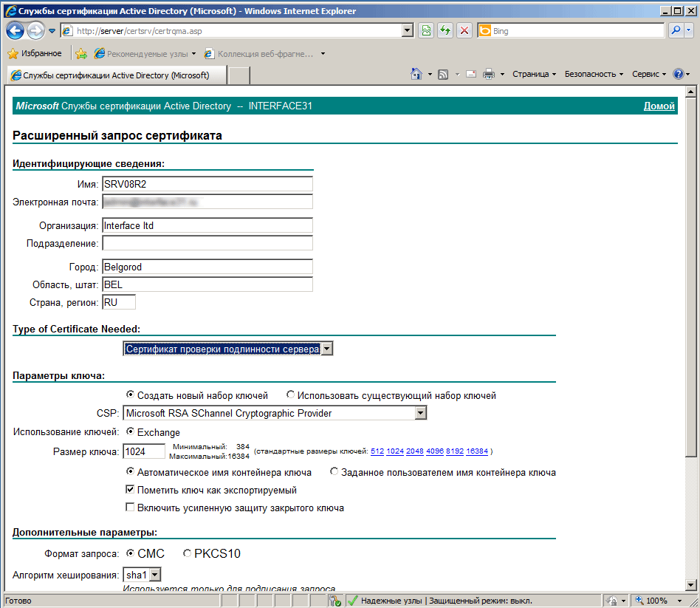Open Рекомендуемые узлы favorites link
700x608 pixels.
(145, 54)
